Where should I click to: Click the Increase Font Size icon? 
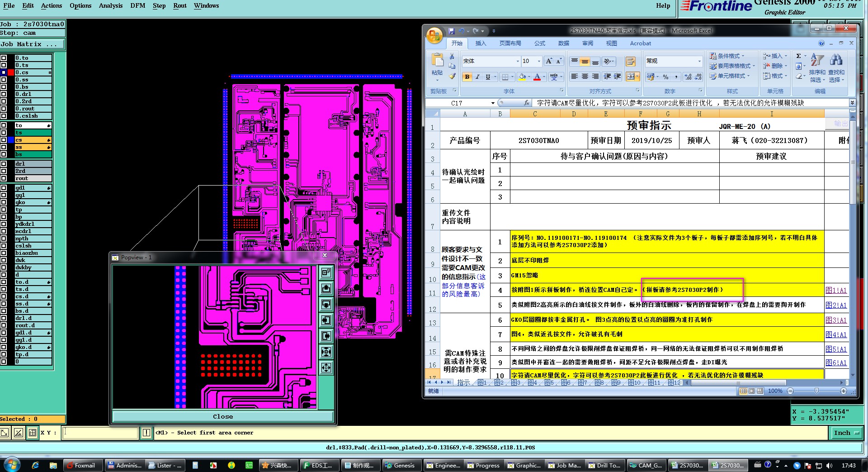tap(549, 61)
